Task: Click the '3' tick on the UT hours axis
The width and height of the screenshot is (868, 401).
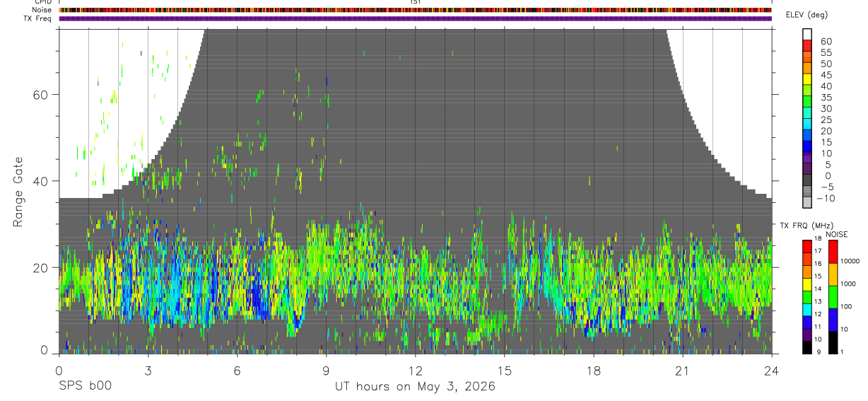Action: click(x=148, y=370)
